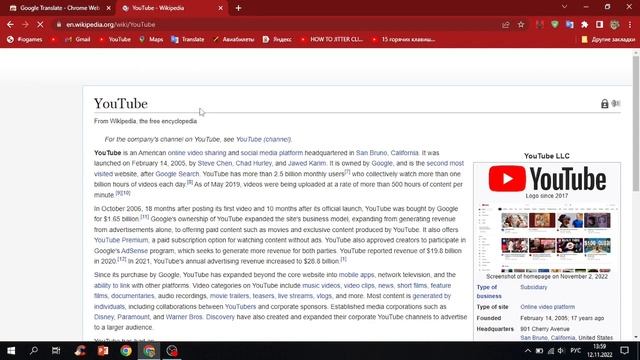Follow the documentaries link
The height and width of the screenshot is (360, 640).
pos(133,296)
